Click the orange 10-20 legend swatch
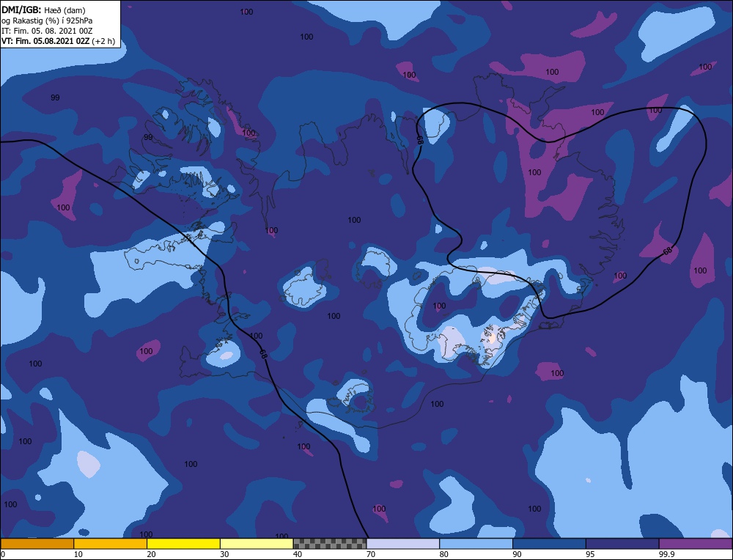The height and width of the screenshot is (560, 733). click(x=111, y=544)
